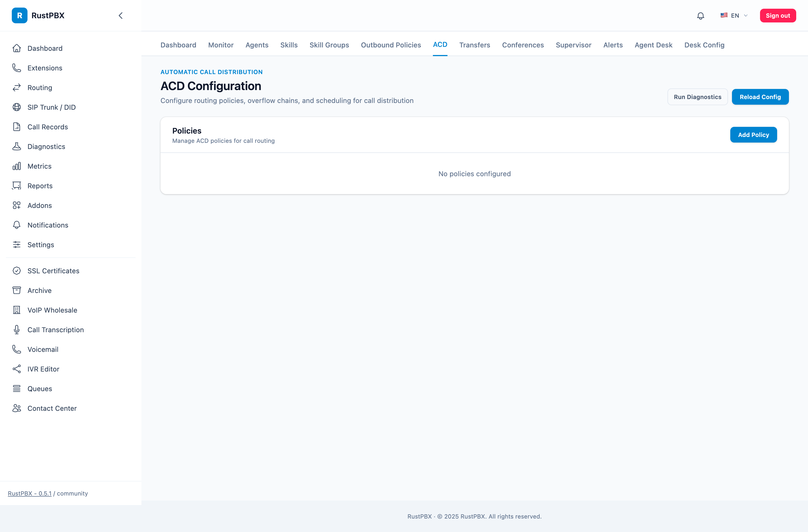Click the SIP Trunk / DID globe icon
This screenshot has width=808, height=532.
pyautogui.click(x=17, y=107)
